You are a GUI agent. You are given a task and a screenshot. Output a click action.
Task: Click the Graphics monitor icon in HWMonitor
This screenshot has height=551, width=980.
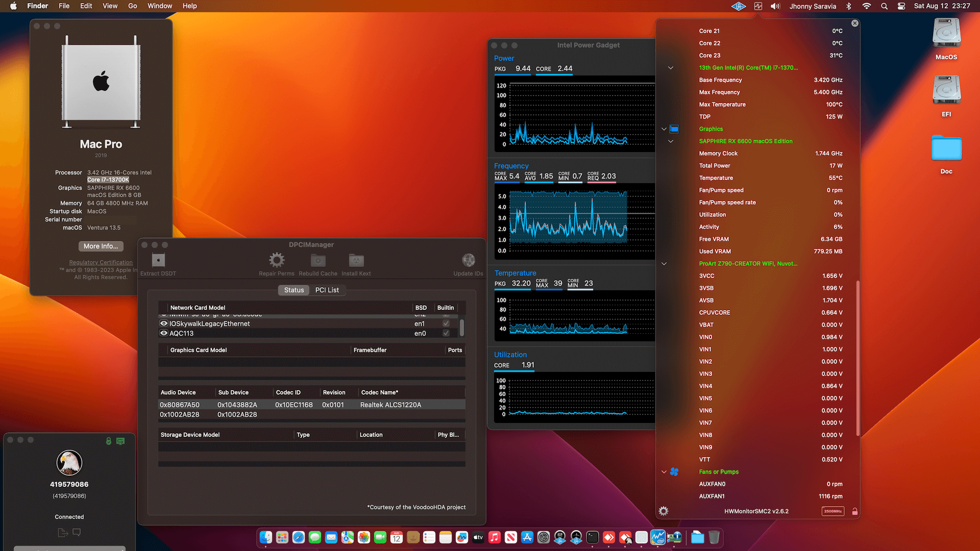click(x=674, y=129)
